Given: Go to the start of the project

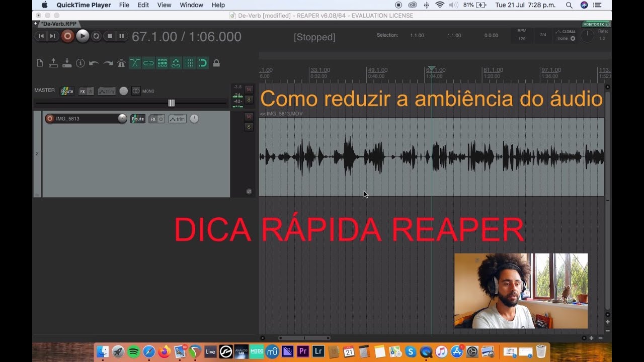Looking at the screenshot, I should click(x=41, y=36).
